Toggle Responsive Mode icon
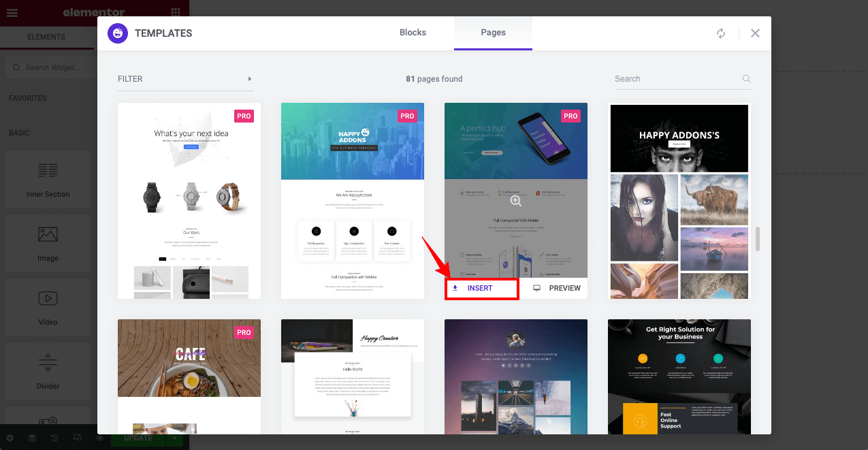The width and height of the screenshot is (868, 450). tap(77, 438)
